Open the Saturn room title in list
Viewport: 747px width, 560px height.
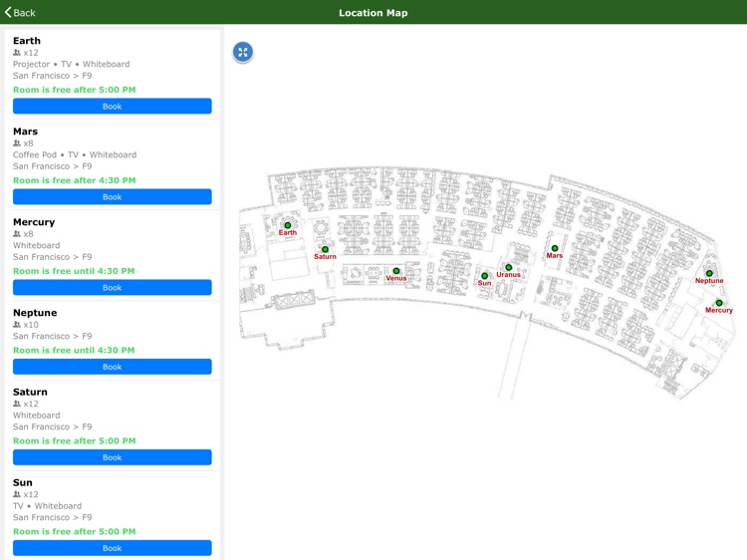point(30,392)
